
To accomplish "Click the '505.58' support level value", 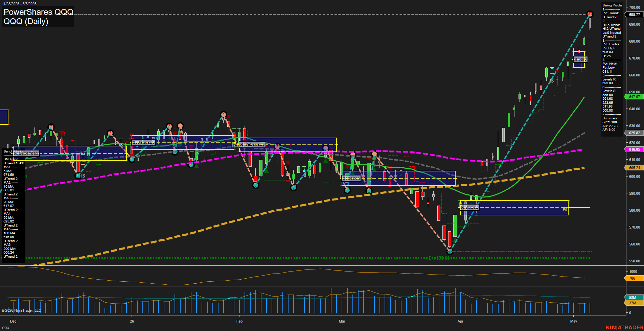I will pyautogui.click(x=607, y=111).
